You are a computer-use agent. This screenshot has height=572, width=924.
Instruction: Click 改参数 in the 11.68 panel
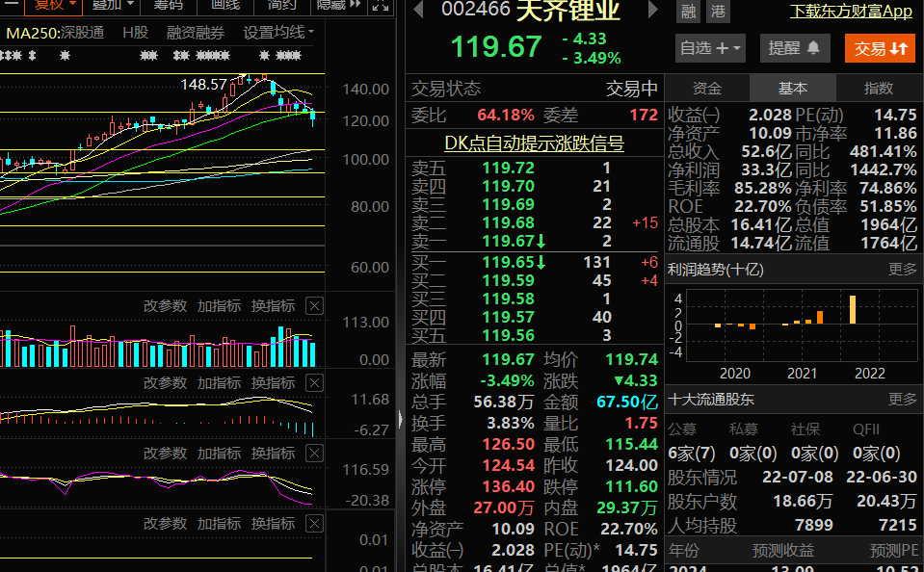pos(165,383)
